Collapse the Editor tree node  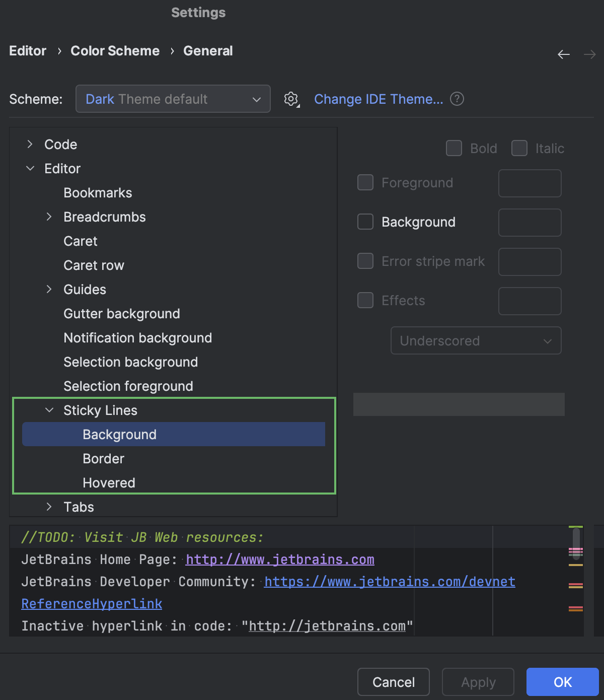click(30, 168)
